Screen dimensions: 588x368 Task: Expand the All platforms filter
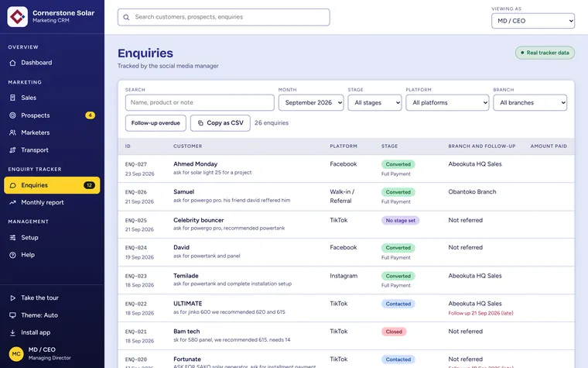[447, 102]
